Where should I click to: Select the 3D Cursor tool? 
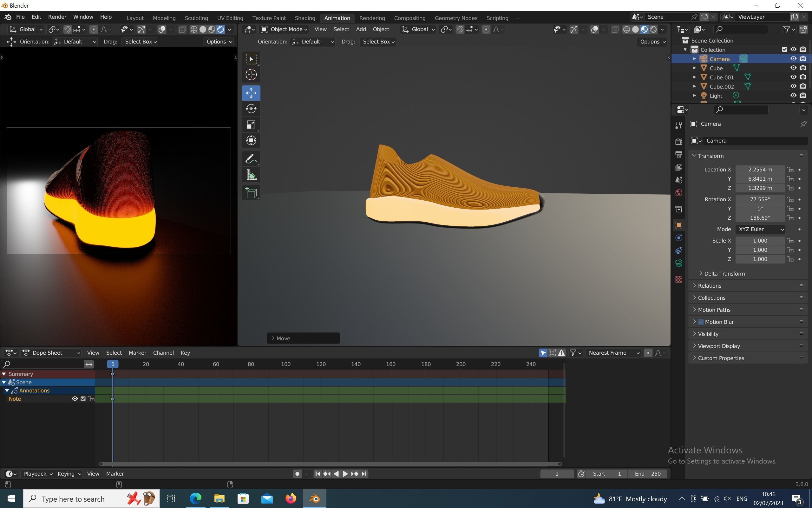click(251, 75)
